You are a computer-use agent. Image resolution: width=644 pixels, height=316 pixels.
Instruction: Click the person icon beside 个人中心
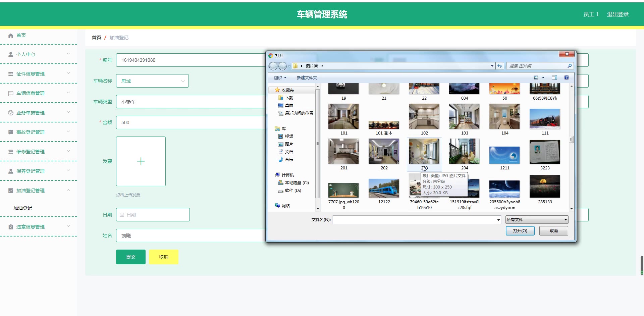[x=11, y=54]
